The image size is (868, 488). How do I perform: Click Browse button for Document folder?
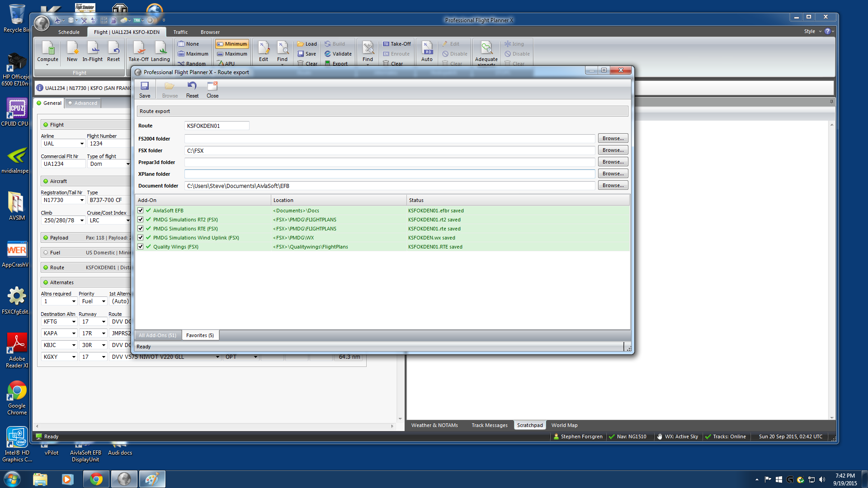point(613,185)
